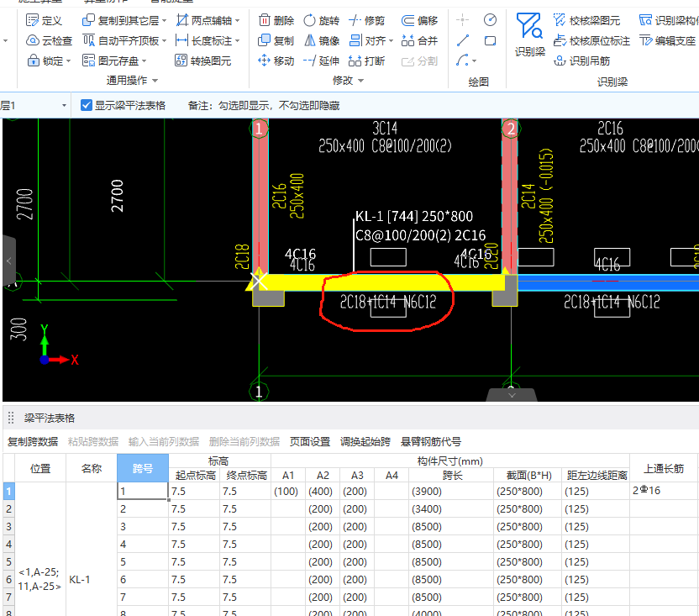699x616 pixels.
Task: Click 识别吊筋 identify hanger bars
Action: (581, 61)
